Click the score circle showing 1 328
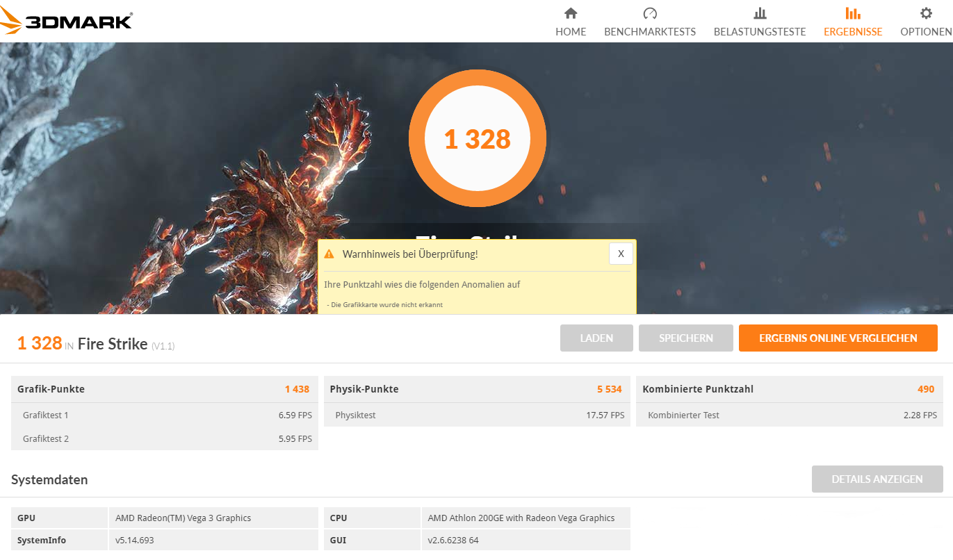This screenshot has width=953, height=560. click(478, 139)
